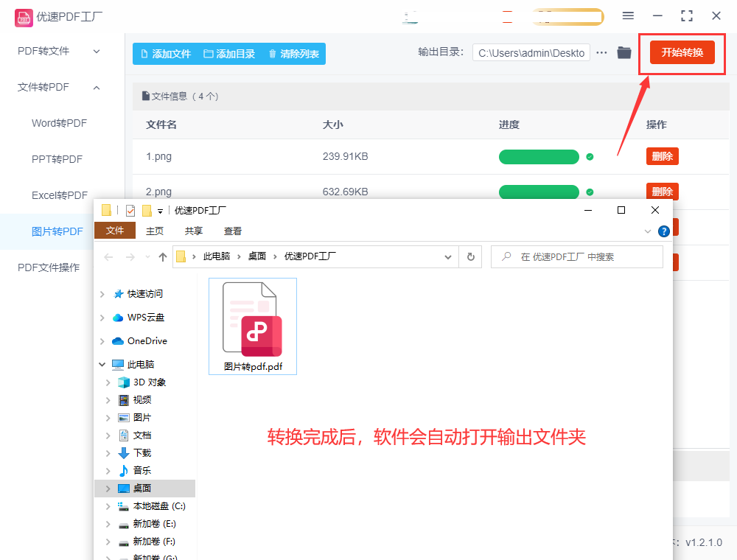The image size is (737, 560).
Task: Click the 1.png green progress bar
Action: coord(539,157)
